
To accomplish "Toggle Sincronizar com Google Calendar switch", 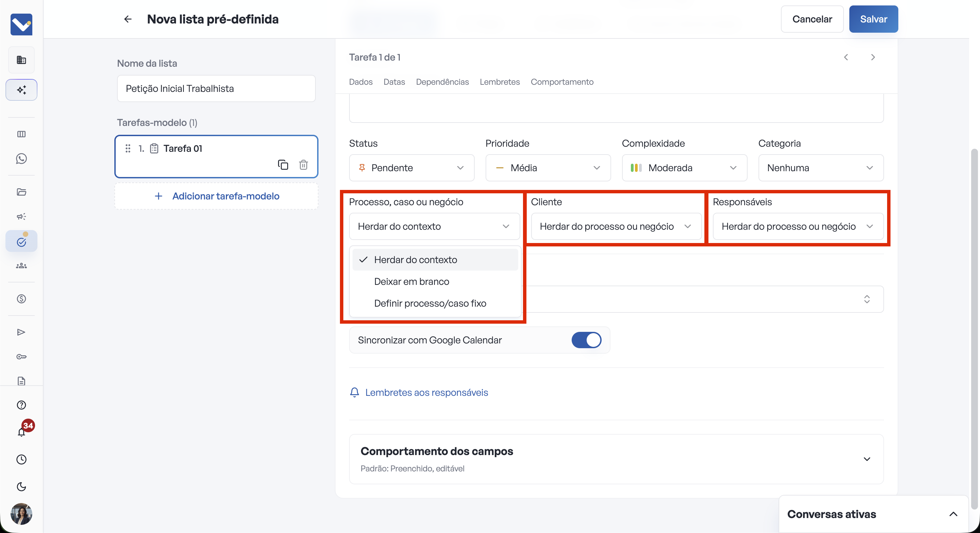I will coord(586,340).
